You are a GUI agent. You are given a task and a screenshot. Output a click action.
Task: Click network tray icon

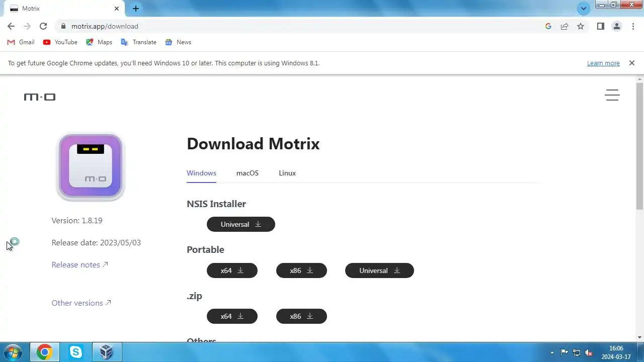577,352
